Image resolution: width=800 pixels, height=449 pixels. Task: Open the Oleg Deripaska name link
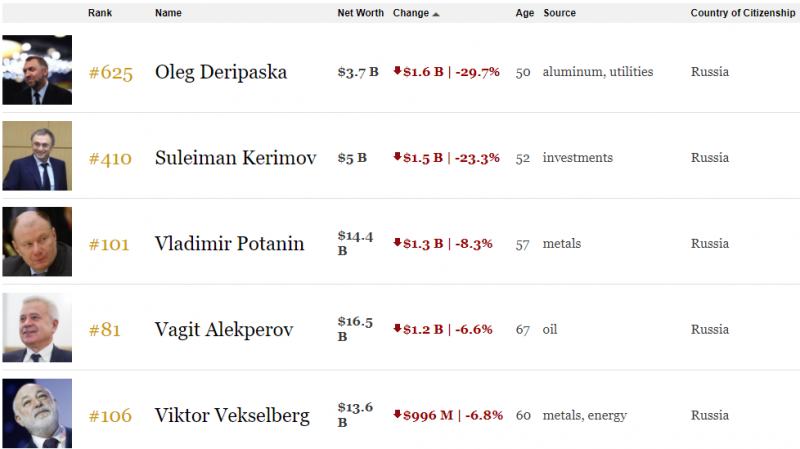(x=221, y=72)
